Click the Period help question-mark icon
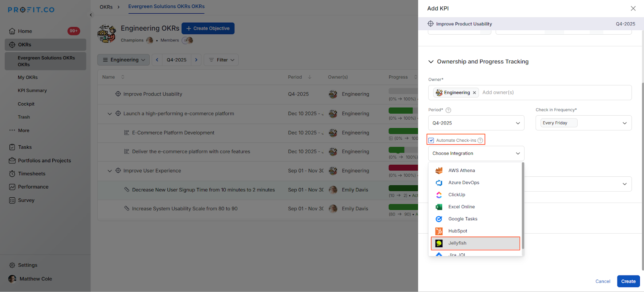The width and height of the screenshot is (644, 292). (x=448, y=110)
